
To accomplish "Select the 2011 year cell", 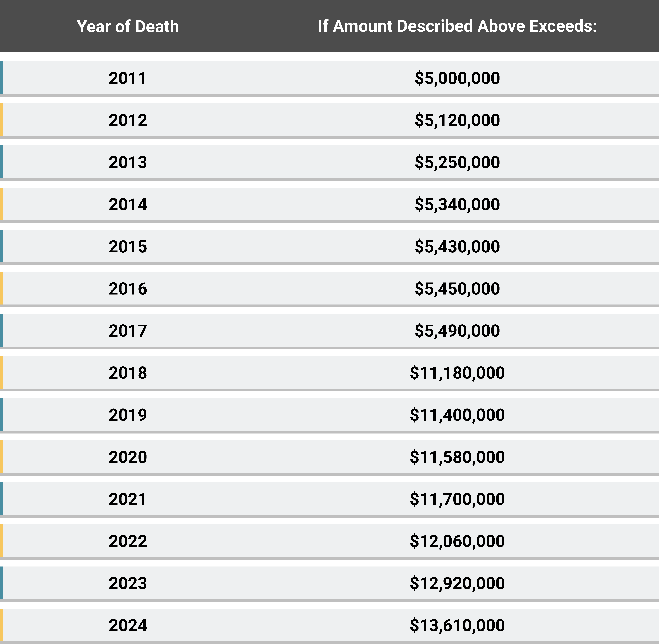I will click(x=128, y=78).
